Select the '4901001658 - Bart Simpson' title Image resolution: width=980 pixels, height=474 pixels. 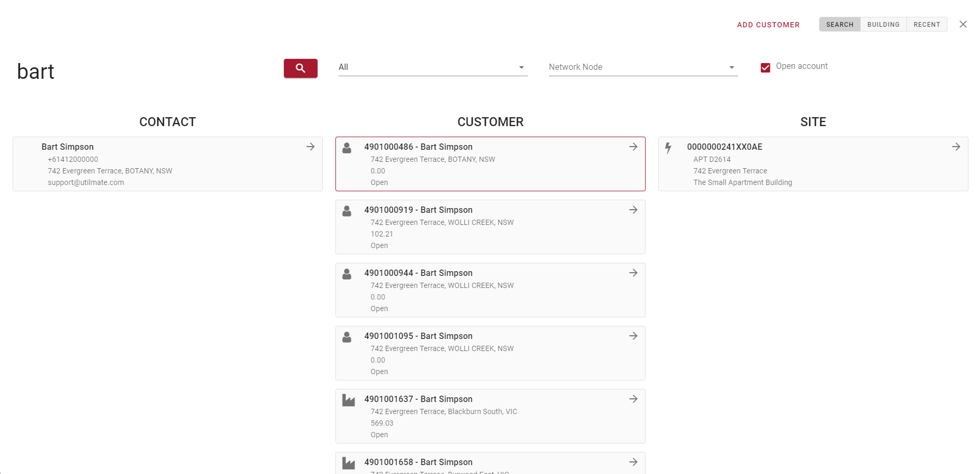(418, 462)
